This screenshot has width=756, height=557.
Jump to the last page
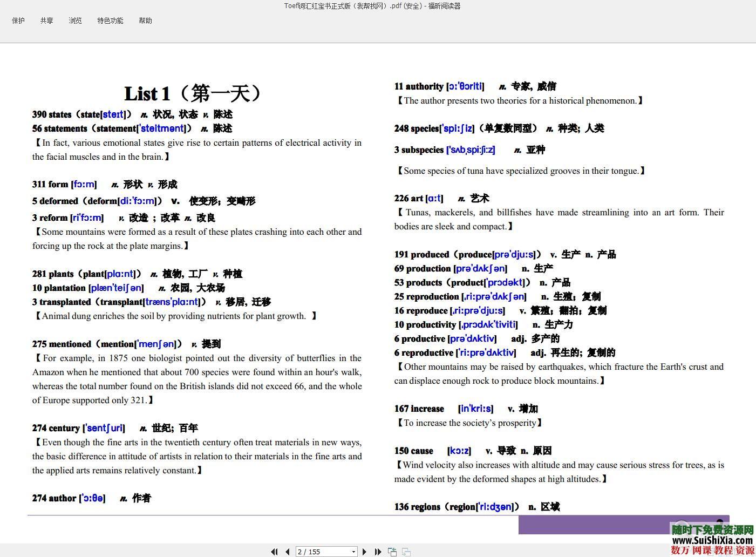378,552
